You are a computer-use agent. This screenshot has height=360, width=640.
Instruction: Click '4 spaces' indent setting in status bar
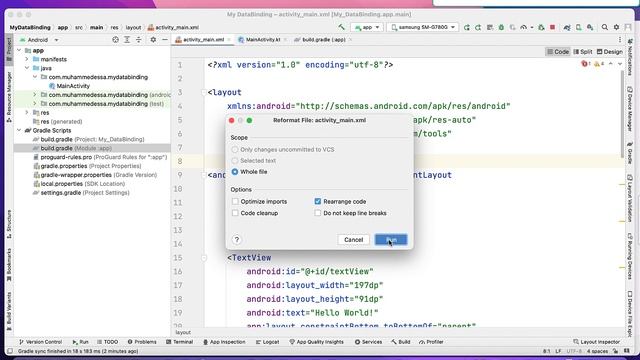point(597,351)
